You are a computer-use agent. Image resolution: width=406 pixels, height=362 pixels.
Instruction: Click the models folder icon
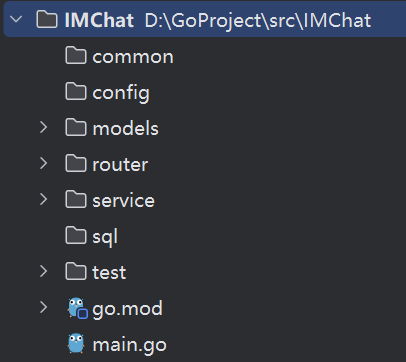76,127
